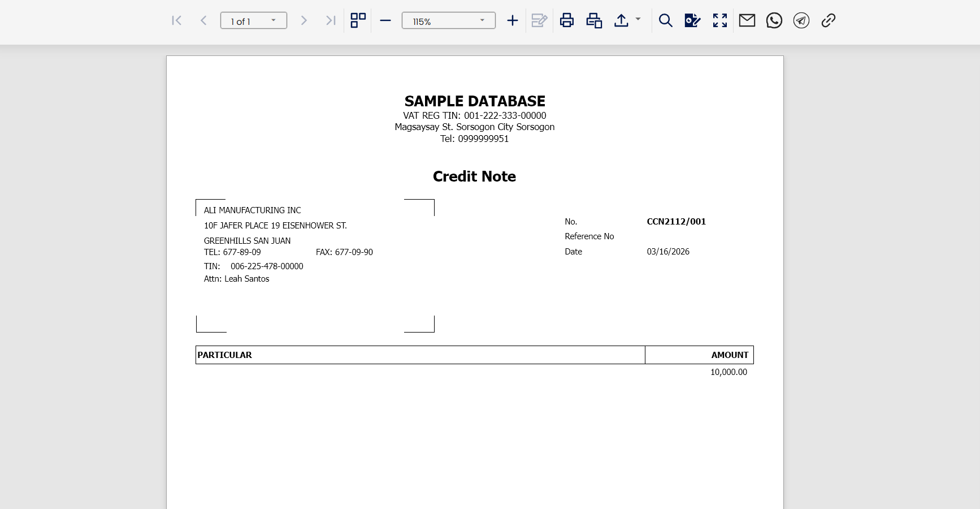980x509 pixels.
Task: Jump to the last page
Action: tap(331, 21)
